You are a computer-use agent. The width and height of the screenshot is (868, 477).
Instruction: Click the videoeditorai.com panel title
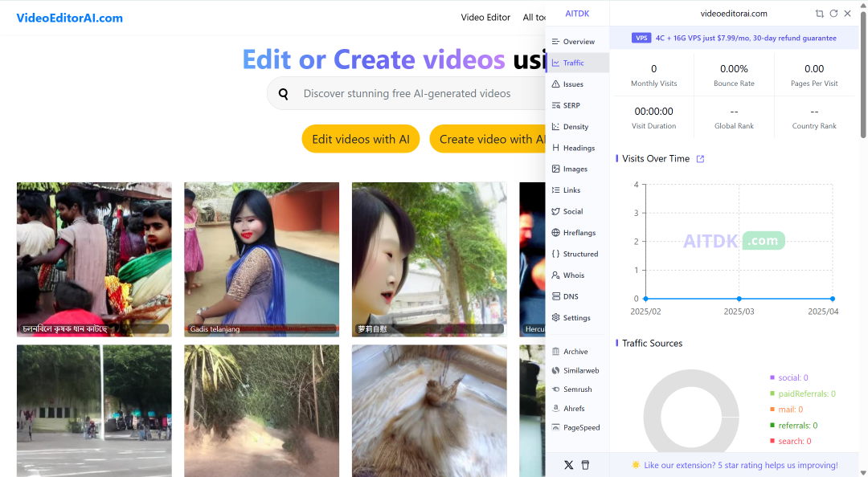pyautogui.click(x=734, y=14)
